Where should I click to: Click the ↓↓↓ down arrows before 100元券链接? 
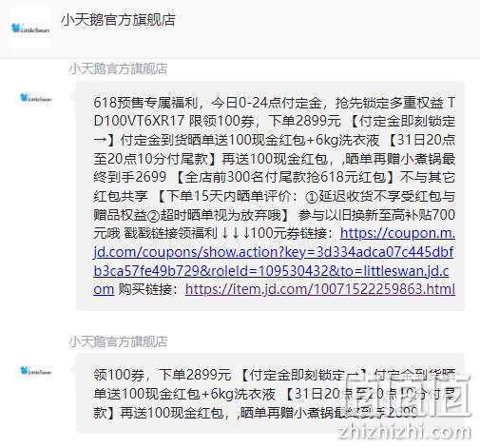click(x=236, y=233)
